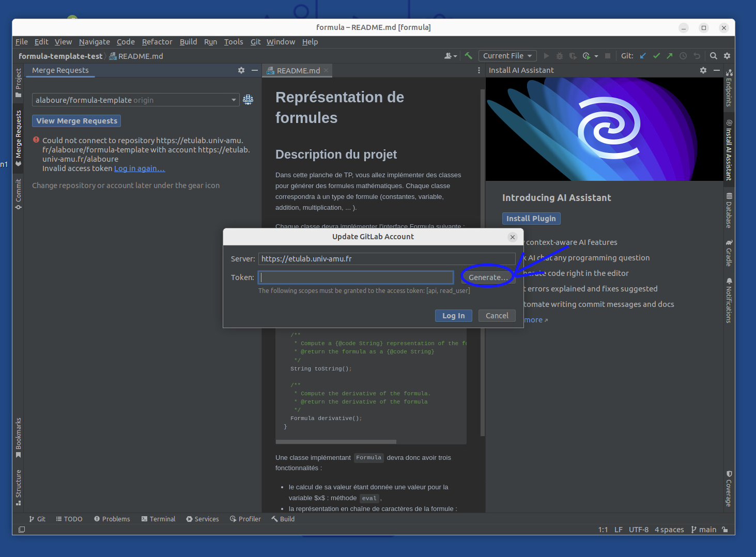Expand the alaboure/formula-template repository dropdown

pyautogui.click(x=135, y=100)
